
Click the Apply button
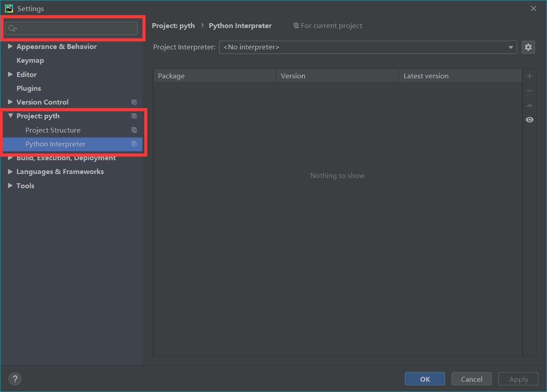point(518,379)
